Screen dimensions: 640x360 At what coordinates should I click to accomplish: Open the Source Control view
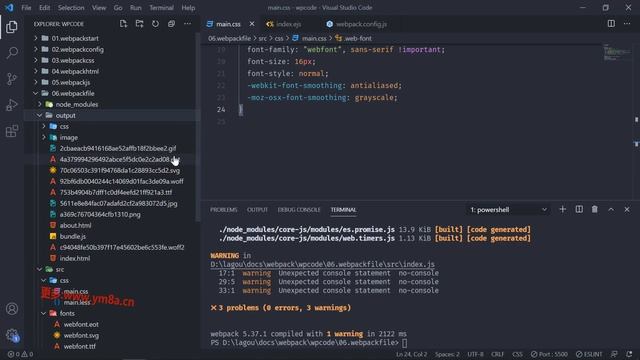pos(12,79)
